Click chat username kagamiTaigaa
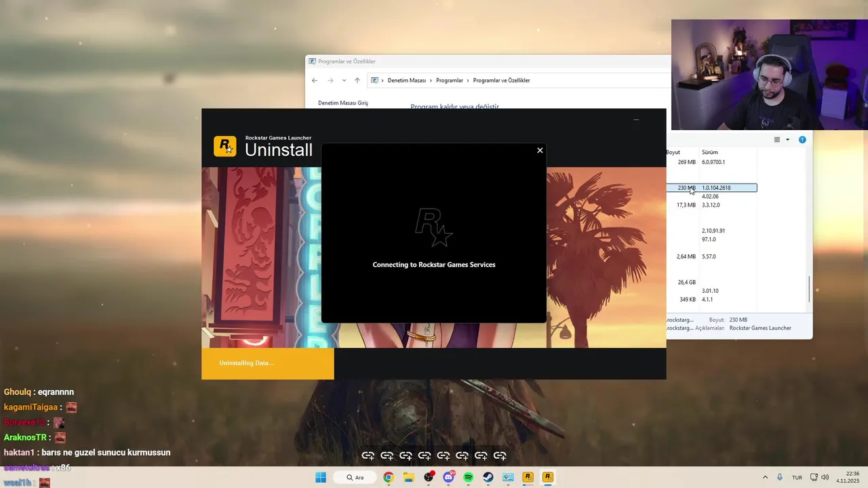Screen dimensions: 868x488 point(31,407)
